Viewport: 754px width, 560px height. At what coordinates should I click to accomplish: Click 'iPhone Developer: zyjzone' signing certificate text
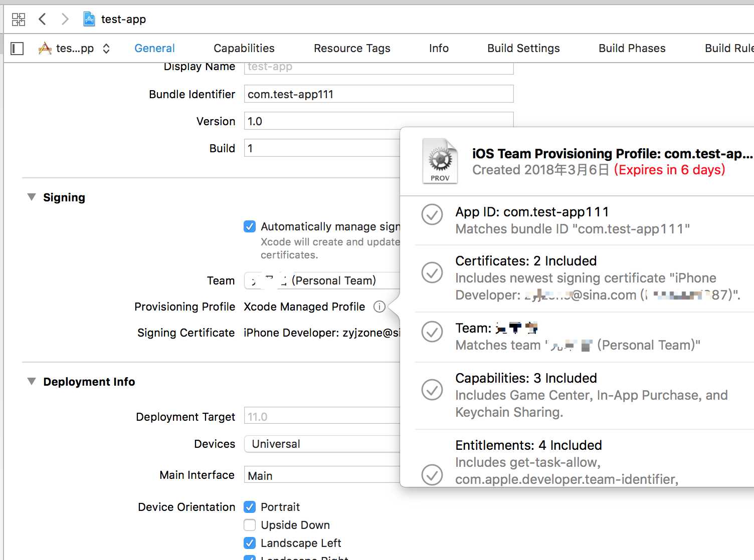pyautogui.click(x=322, y=333)
